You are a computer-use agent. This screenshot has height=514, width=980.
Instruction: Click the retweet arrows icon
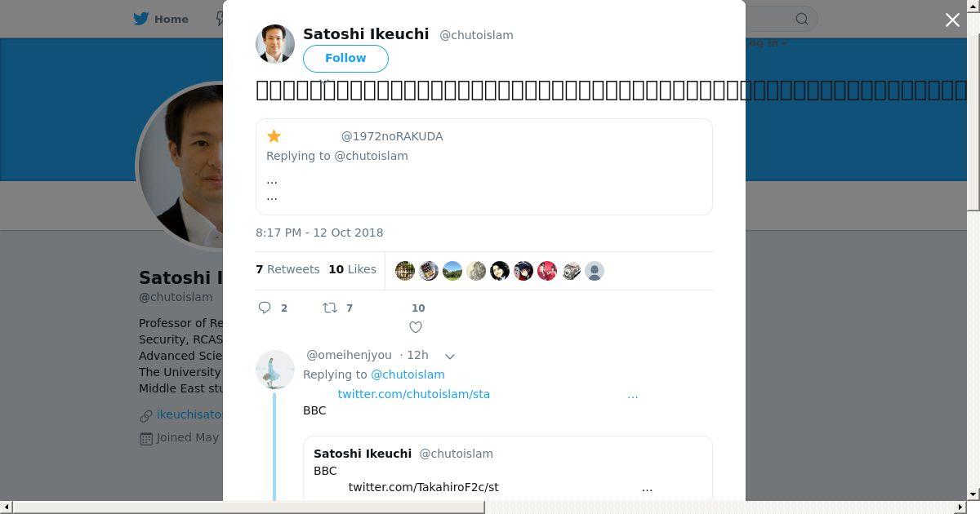330,308
